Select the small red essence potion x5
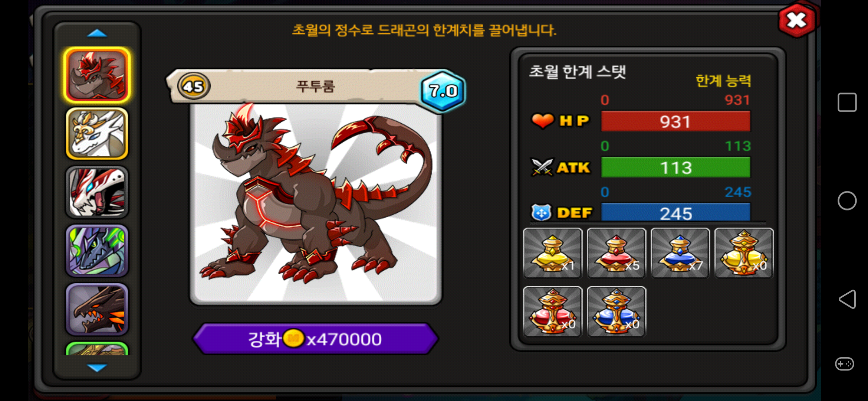The width and height of the screenshot is (868, 401). click(x=617, y=253)
